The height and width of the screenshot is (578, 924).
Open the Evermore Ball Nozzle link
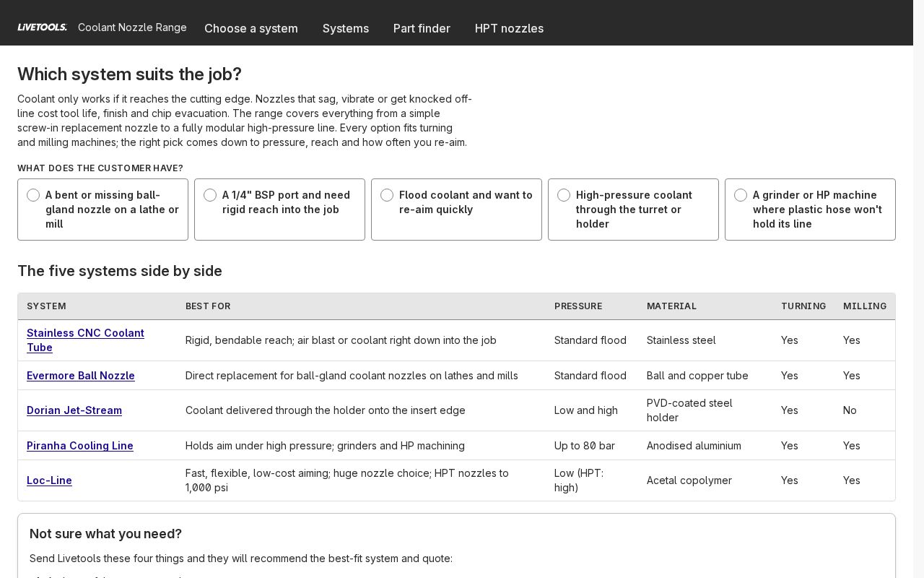click(81, 376)
